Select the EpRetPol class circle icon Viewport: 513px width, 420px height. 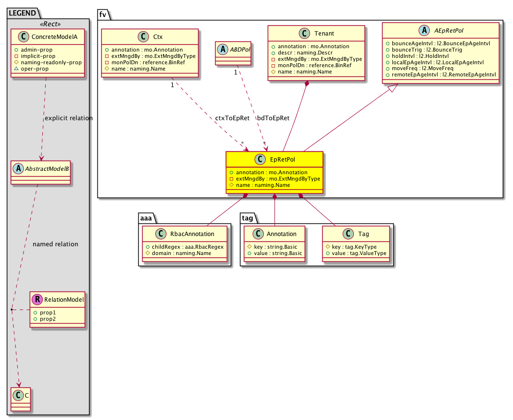click(x=259, y=159)
